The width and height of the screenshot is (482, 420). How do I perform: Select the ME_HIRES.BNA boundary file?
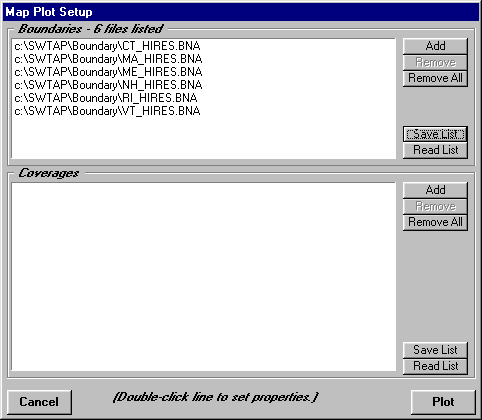[108, 72]
